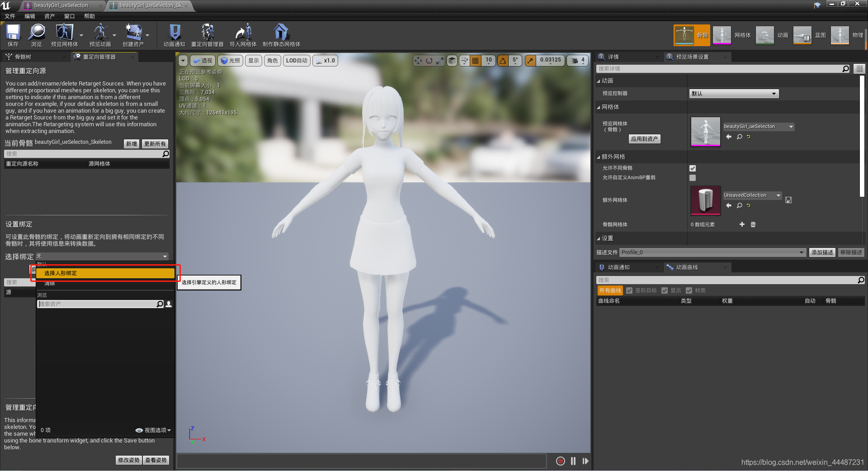Viewport: 868px width, 471px height.
Task: Open 动画通知 anim notify toolbar icon
Action: [x=175, y=35]
